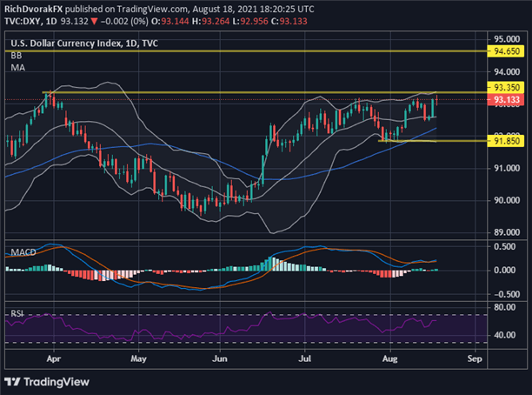Viewport: 532px width, 395px height.
Task: Click the Aug label on time axis
Action: (389, 358)
